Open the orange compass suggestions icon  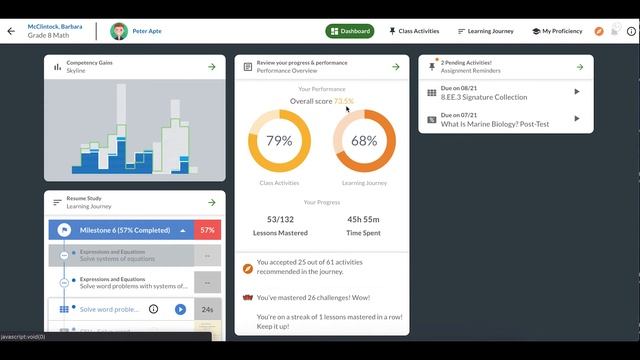coord(599,31)
